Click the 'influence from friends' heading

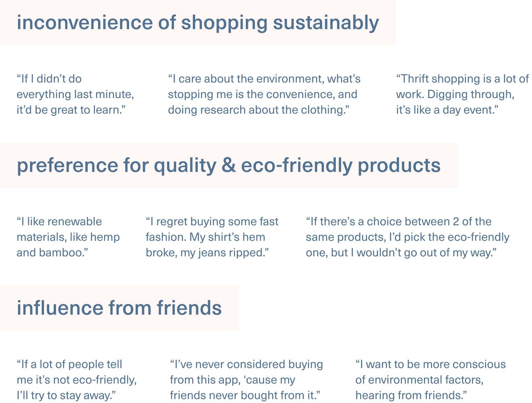pyautogui.click(x=119, y=308)
